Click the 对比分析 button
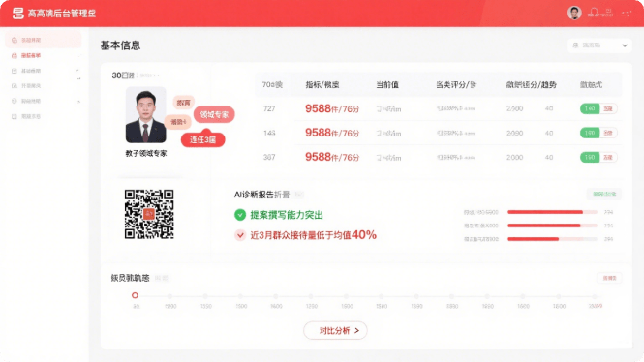Screen dimensions: 644x362 pos(335,330)
